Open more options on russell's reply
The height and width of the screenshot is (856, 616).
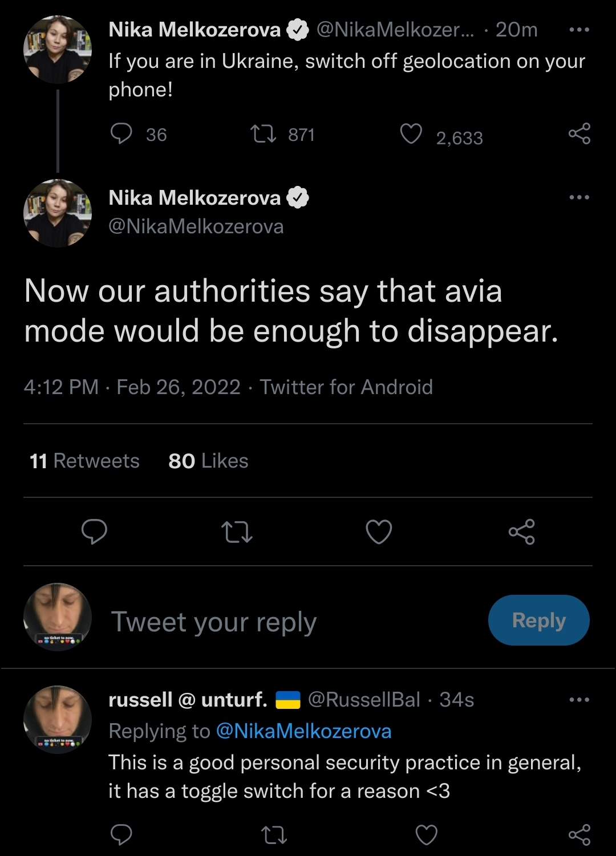pos(579,700)
